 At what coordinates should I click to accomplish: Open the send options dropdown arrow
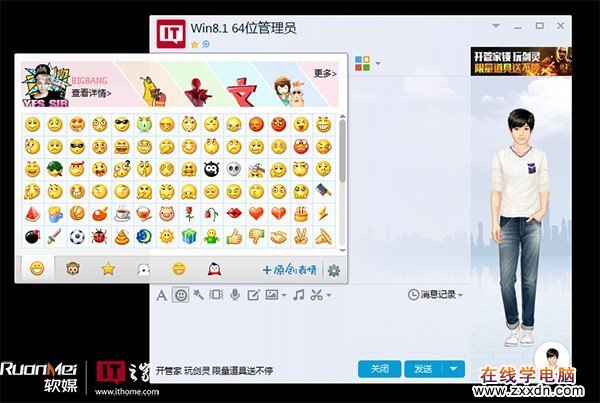pos(454,369)
